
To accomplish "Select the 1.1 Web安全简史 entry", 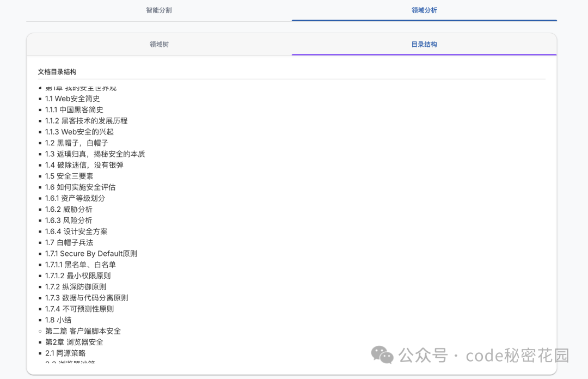I will 72,99.
